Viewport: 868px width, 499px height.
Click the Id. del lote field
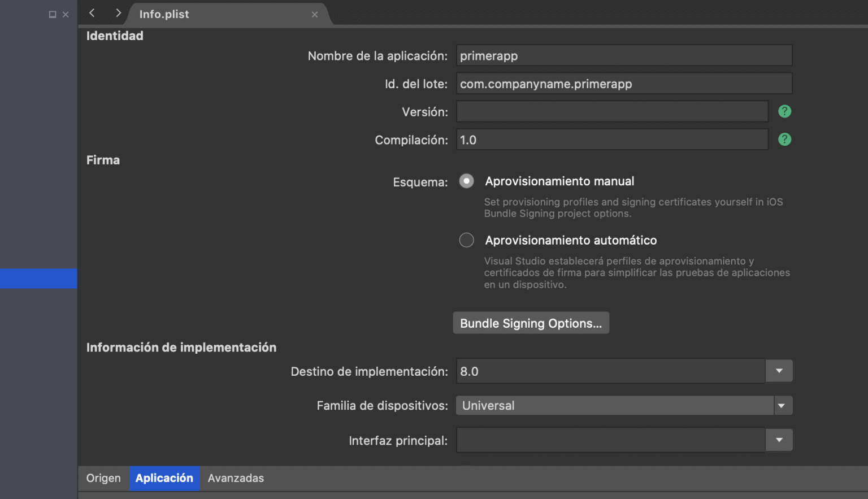[x=622, y=83]
